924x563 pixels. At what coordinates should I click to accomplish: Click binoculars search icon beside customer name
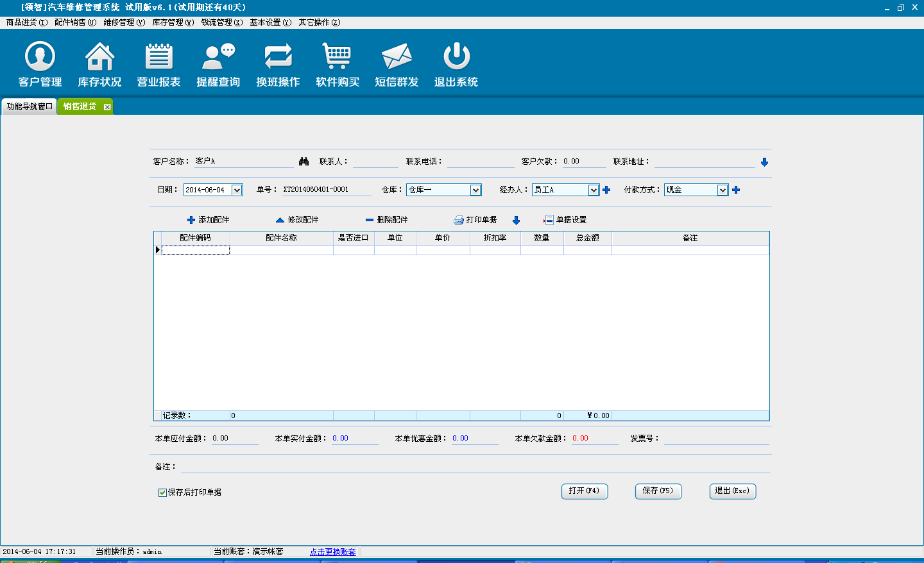pos(304,162)
